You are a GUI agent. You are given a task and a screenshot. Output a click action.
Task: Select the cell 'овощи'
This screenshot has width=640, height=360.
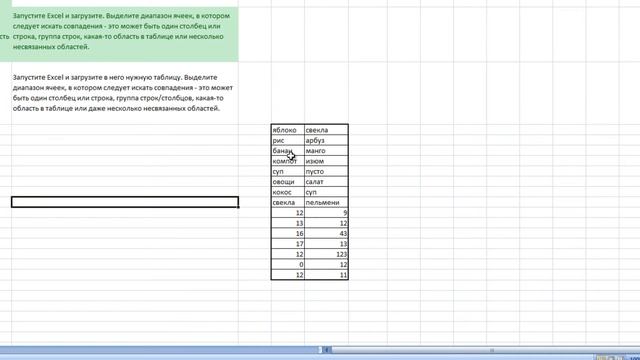(288, 182)
